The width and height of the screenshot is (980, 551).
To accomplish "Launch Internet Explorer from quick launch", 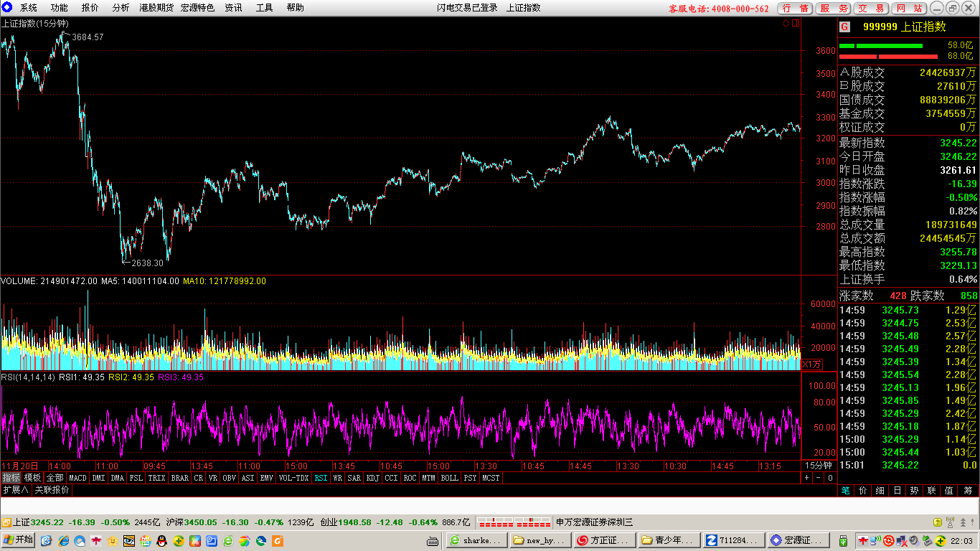I will pos(64,540).
